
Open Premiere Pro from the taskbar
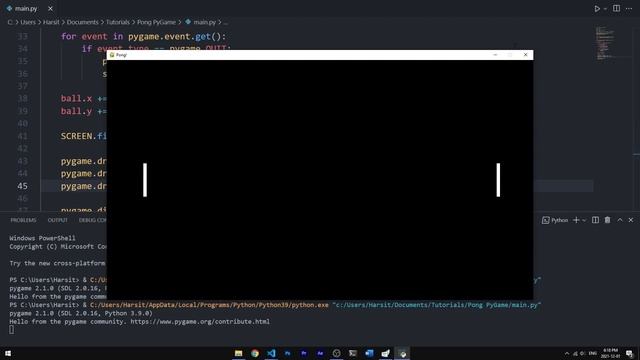[304, 353]
